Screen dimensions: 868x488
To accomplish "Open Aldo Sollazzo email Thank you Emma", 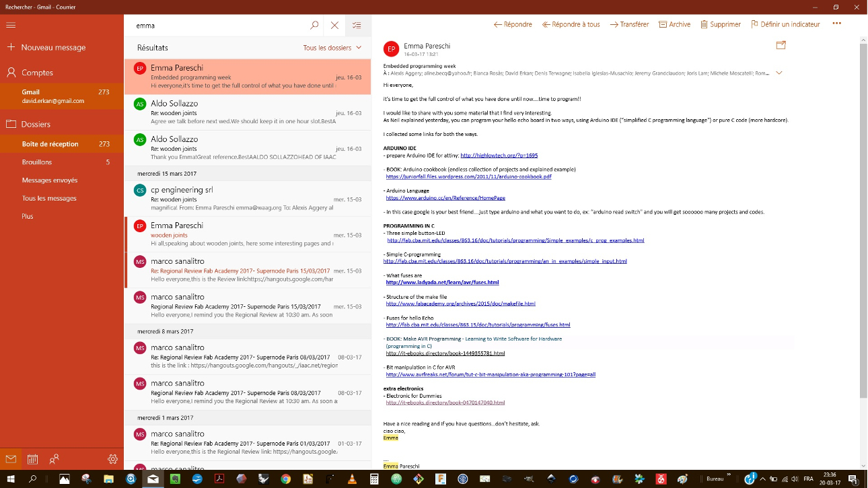I will (x=248, y=148).
